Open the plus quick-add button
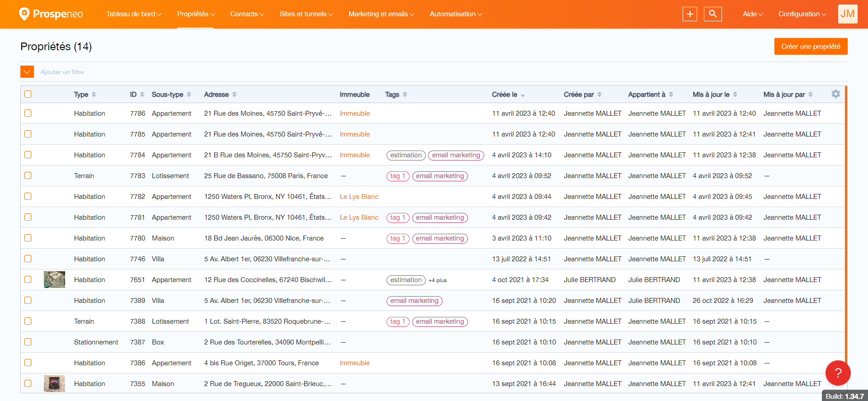Viewport: 868px width, 401px height. (x=690, y=14)
